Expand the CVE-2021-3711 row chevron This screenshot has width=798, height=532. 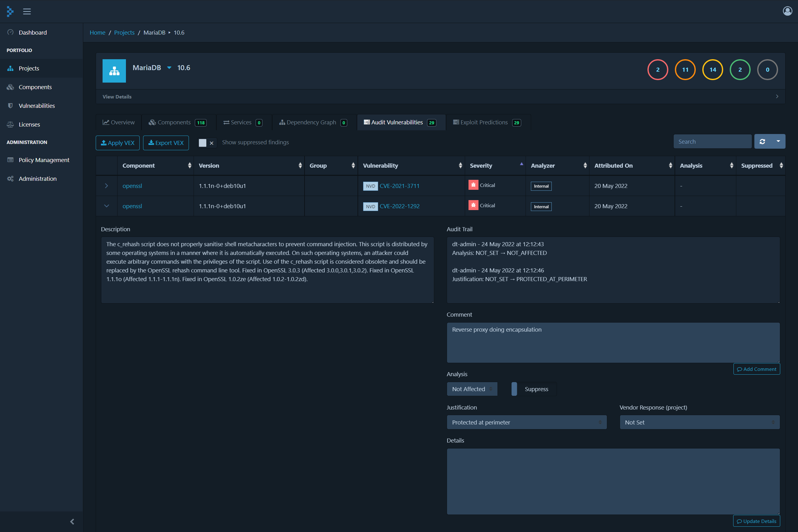[106, 185]
